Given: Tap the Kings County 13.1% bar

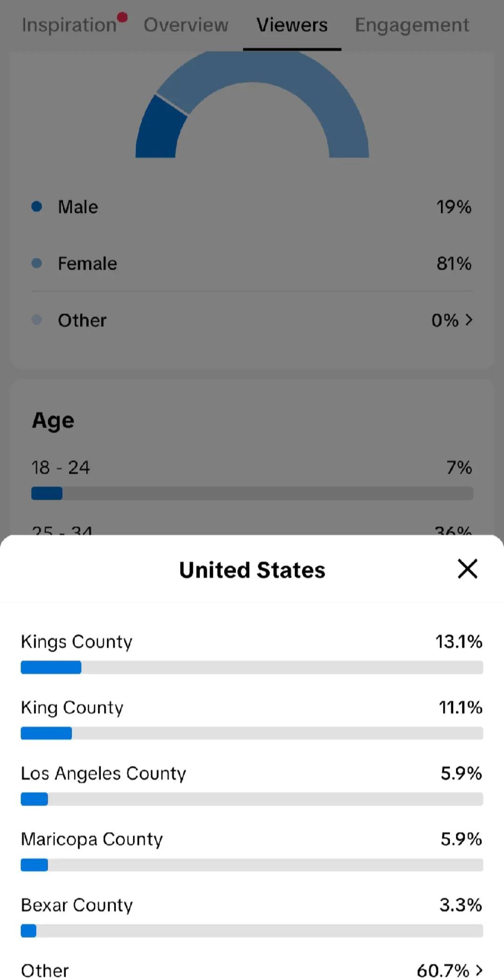Looking at the screenshot, I should [x=252, y=667].
